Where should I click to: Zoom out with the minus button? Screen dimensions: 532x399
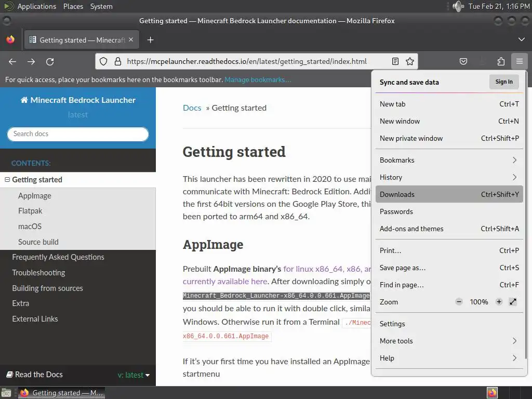pos(459,302)
